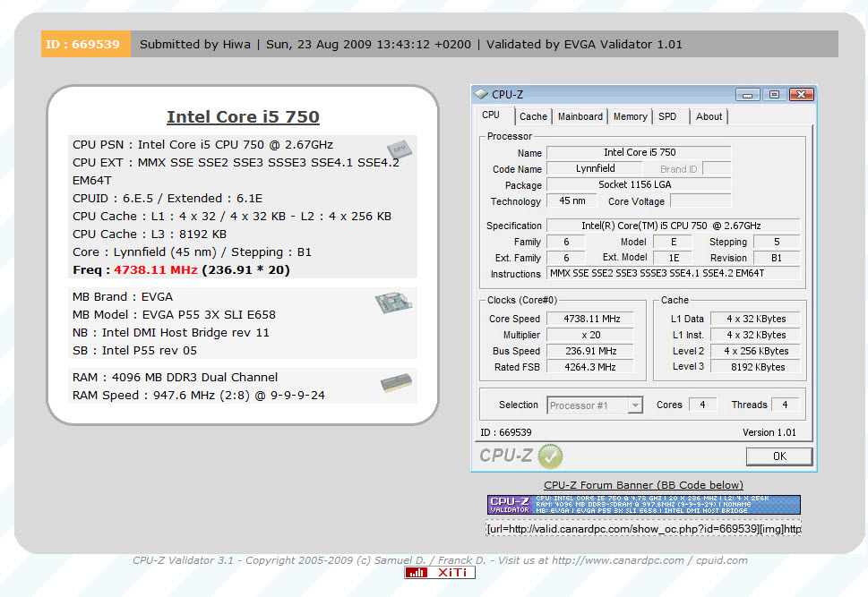868x597 pixels.
Task: Click the Multiplier value x 20
Action: point(590,335)
